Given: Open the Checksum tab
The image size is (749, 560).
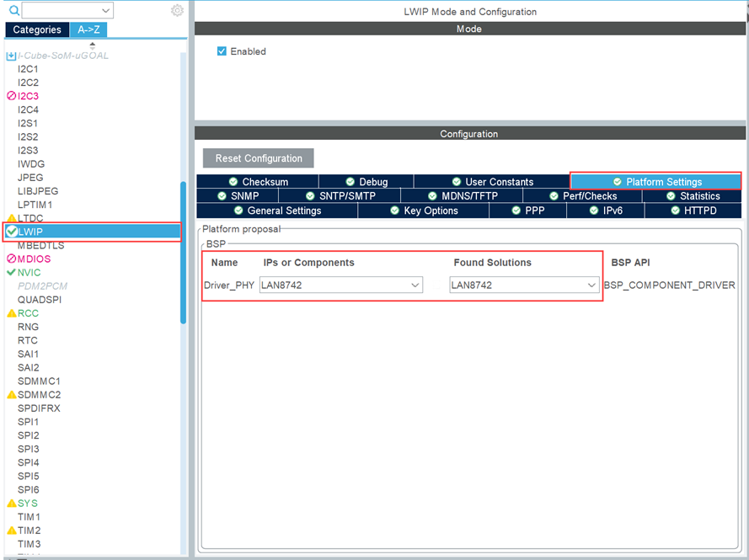Looking at the screenshot, I should coord(258,181).
